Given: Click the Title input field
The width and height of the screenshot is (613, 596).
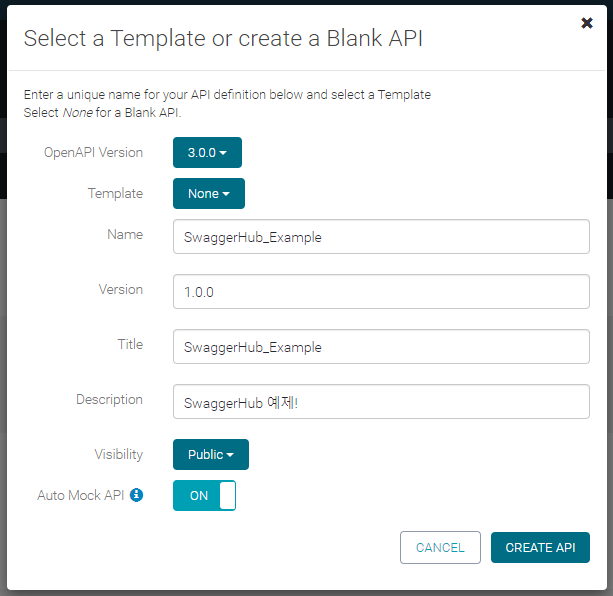Looking at the screenshot, I should coord(381,347).
